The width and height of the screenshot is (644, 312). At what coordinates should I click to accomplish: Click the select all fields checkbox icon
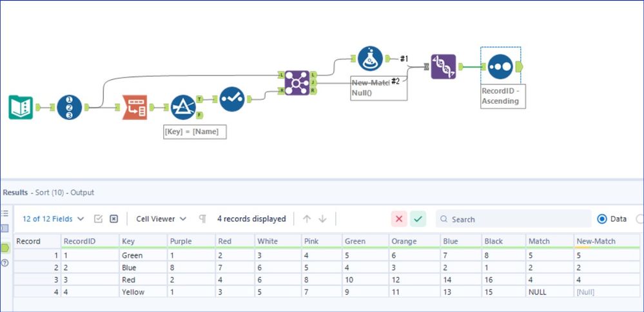tap(98, 219)
